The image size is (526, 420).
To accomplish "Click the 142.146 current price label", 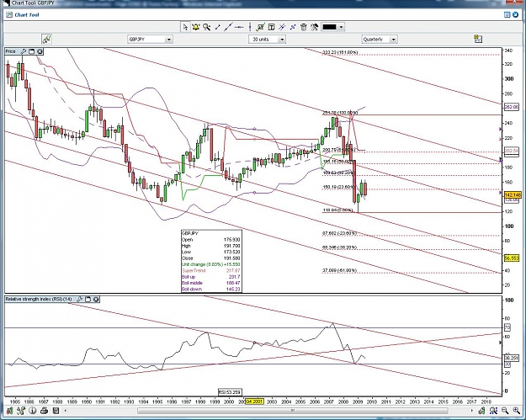I will [x=513, y=195].
